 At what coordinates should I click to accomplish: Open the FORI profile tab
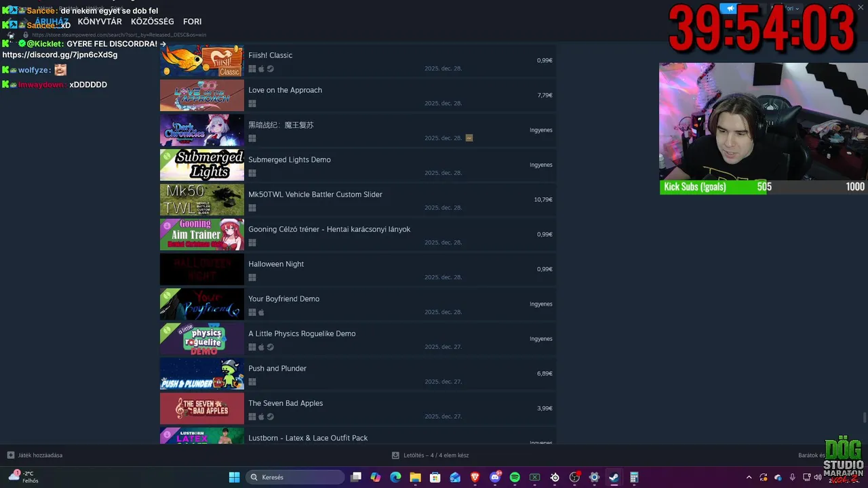coord(193,22)
